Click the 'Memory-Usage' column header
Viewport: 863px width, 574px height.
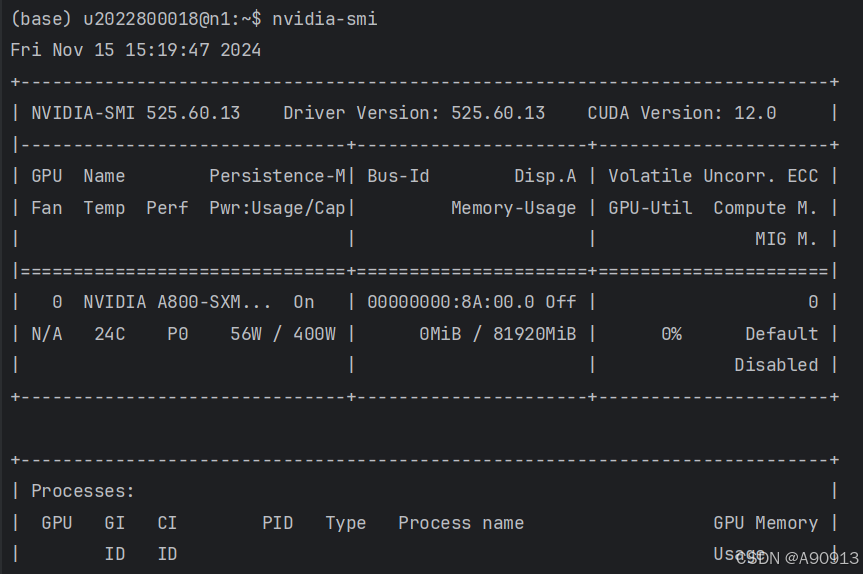coord(514,208)
